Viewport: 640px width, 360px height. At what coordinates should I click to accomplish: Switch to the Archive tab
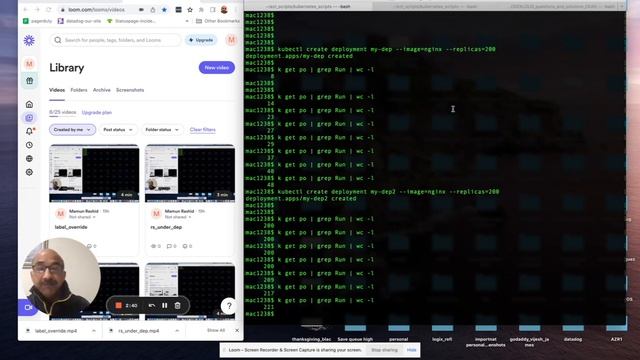[x=102, y=90]
